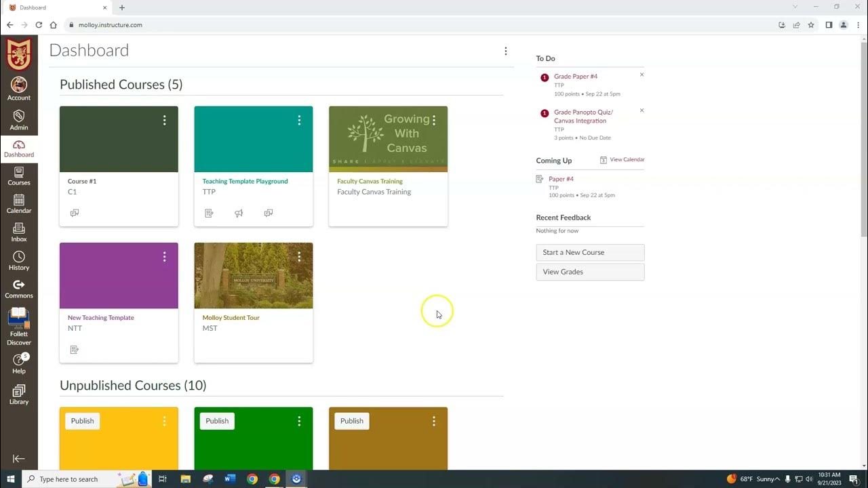This screenshot has height=488, width=868.
Task: Open File Explorer from taskbar
Action: pyautogui.click(x=186, y=479)
